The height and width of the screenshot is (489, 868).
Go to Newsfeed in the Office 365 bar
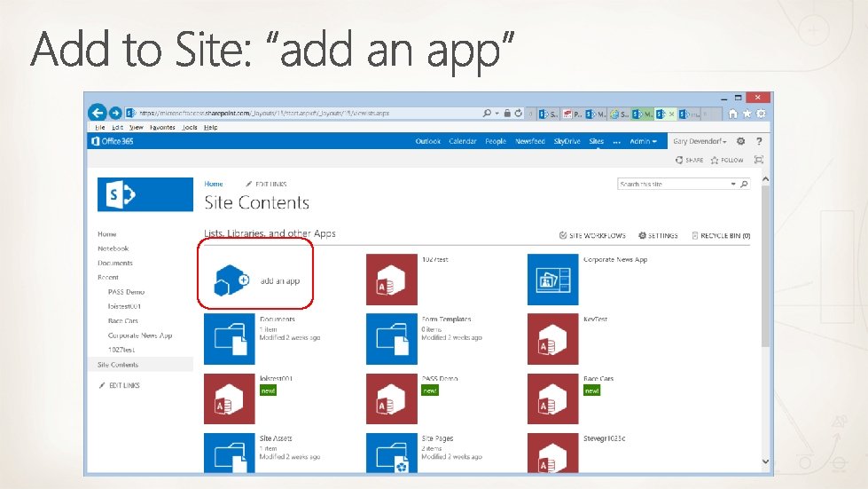(x=530, y=141)
